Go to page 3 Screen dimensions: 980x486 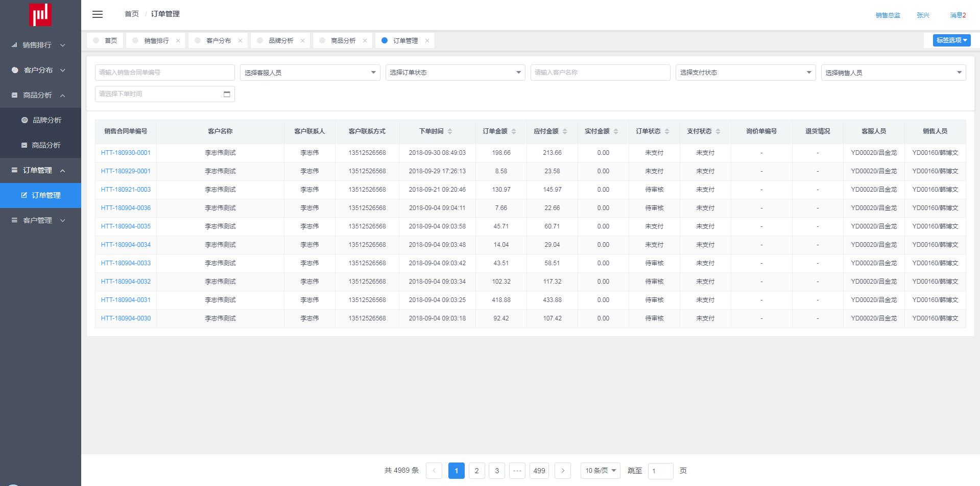point(497,471)
